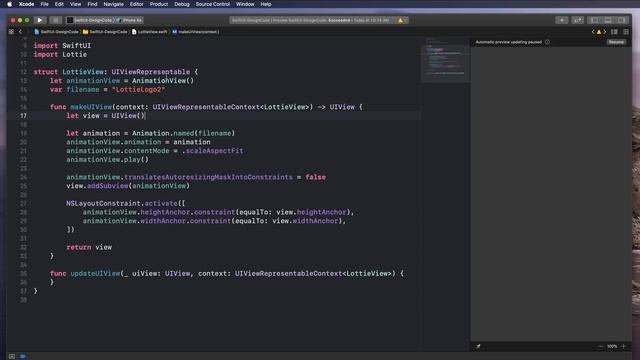This screenshot has width=640, height=360.
Task: Add a new editor pane
Action: click(626, 32)
